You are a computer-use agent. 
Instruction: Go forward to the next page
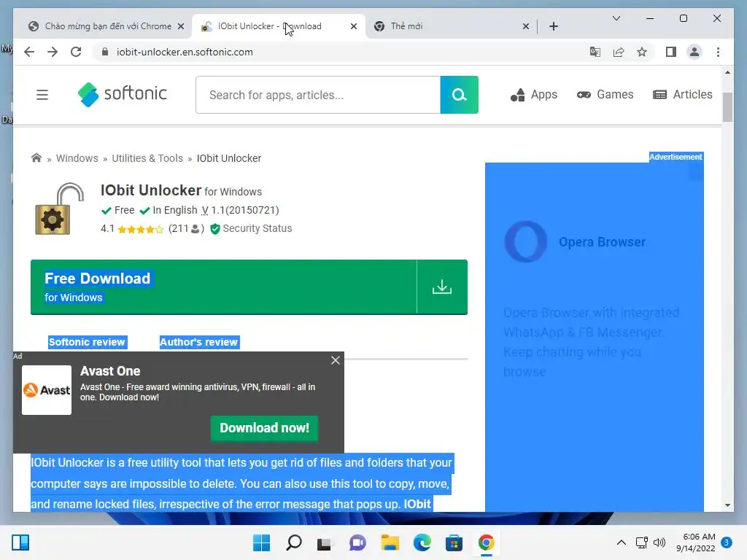53,52
